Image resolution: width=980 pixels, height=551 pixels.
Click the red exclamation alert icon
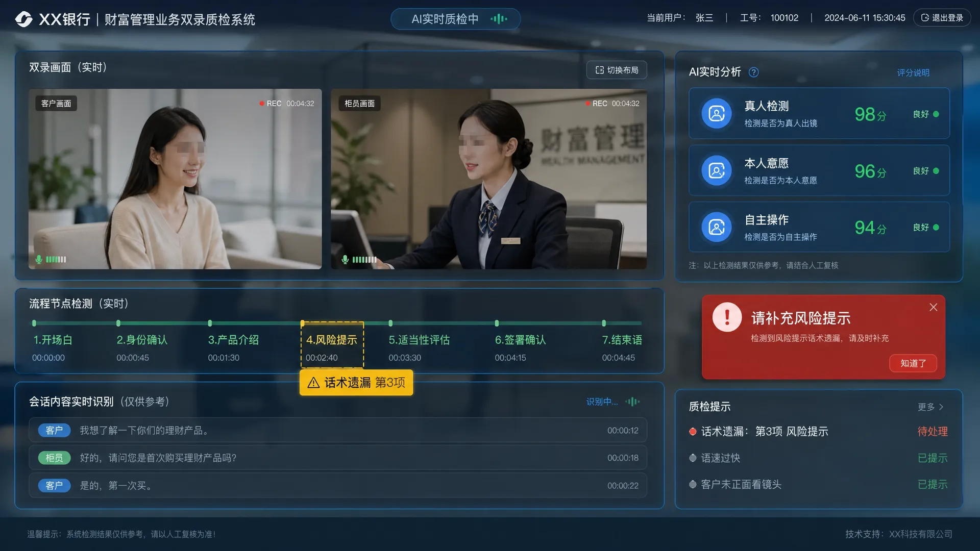point(727,317)
